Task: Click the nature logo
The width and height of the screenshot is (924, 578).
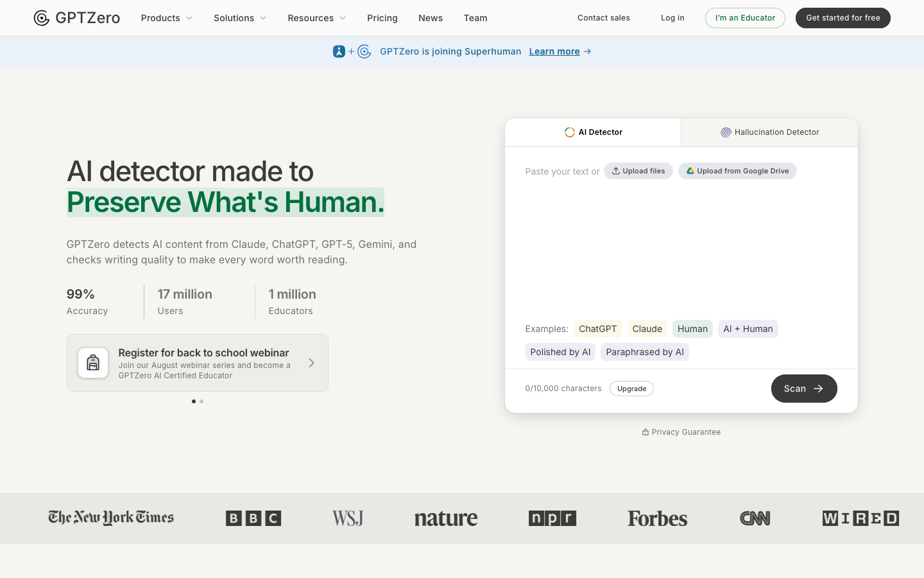Action: click(446, 518)
